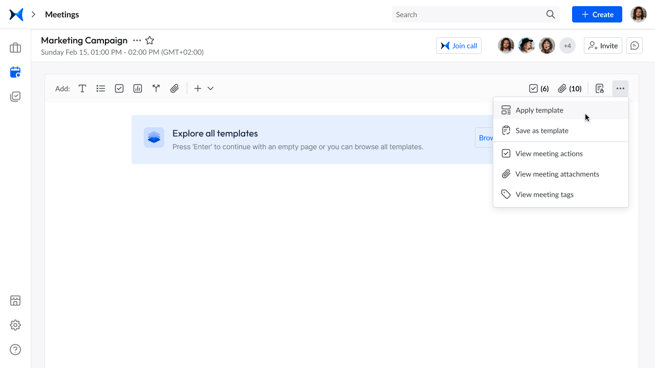Click the app logo in top-left corner
Screen dimensions: 655x368
point(16,15)
